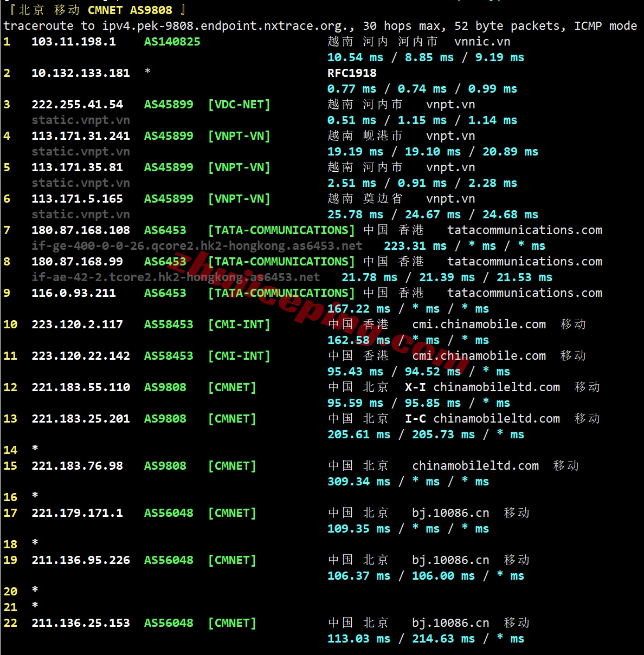Viewport: 644px width, 655px height.
Task: Click the IP 222.255.41.54
Action: click(78, 105)
